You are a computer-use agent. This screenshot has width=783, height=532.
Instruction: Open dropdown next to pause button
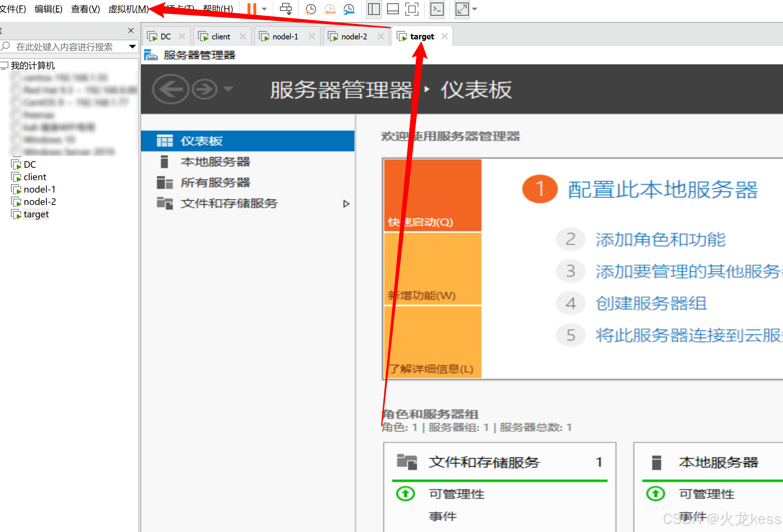coord(265,9)
